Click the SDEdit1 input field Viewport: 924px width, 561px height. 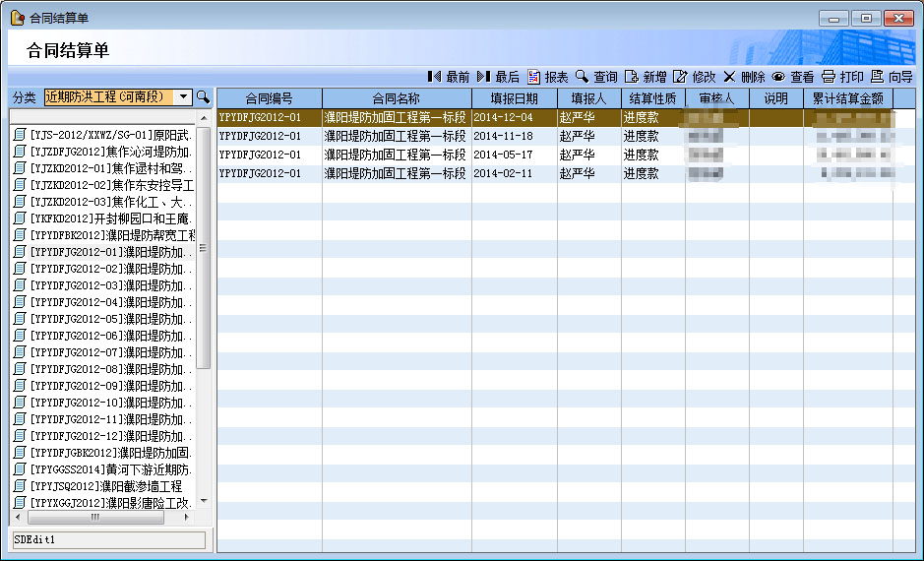(108, 540)
